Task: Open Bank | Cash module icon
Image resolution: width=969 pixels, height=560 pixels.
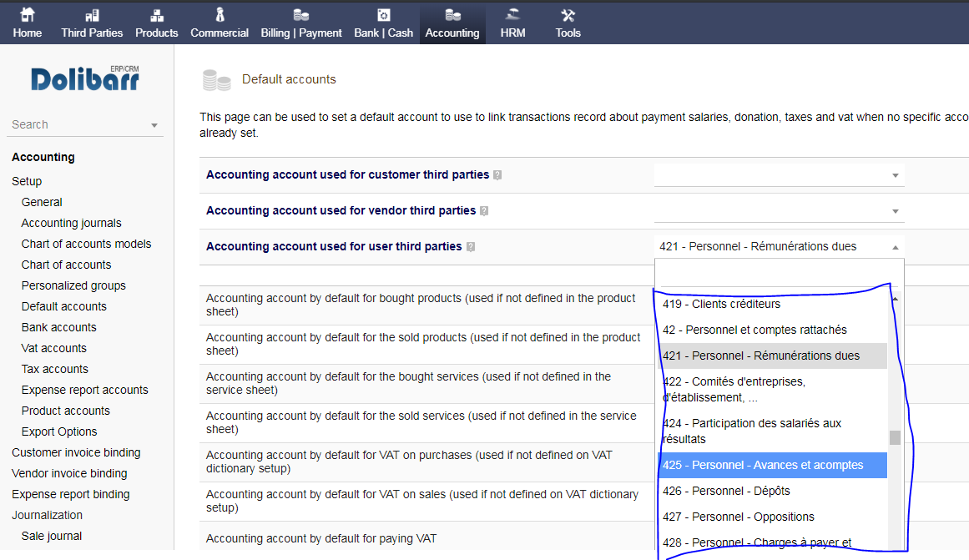Action: 383,15
